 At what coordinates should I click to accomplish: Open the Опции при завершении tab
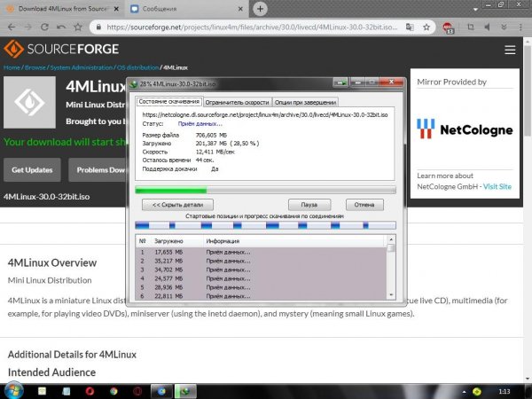(305, 102)
